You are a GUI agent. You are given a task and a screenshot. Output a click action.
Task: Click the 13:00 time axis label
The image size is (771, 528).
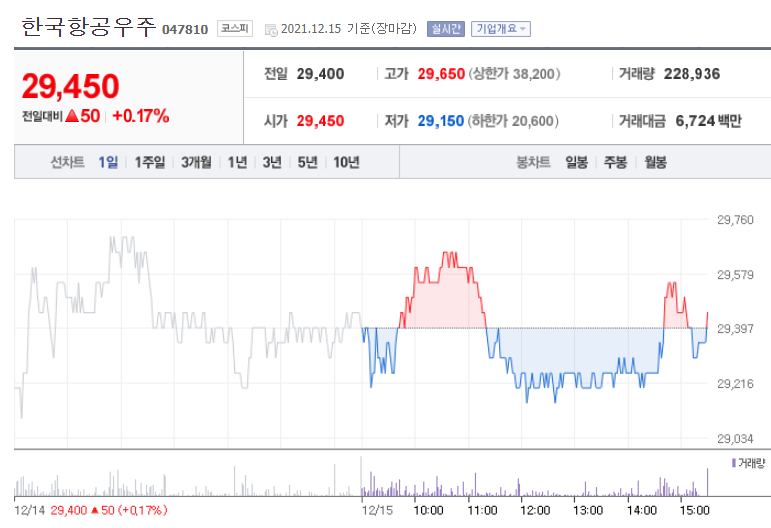588,510
